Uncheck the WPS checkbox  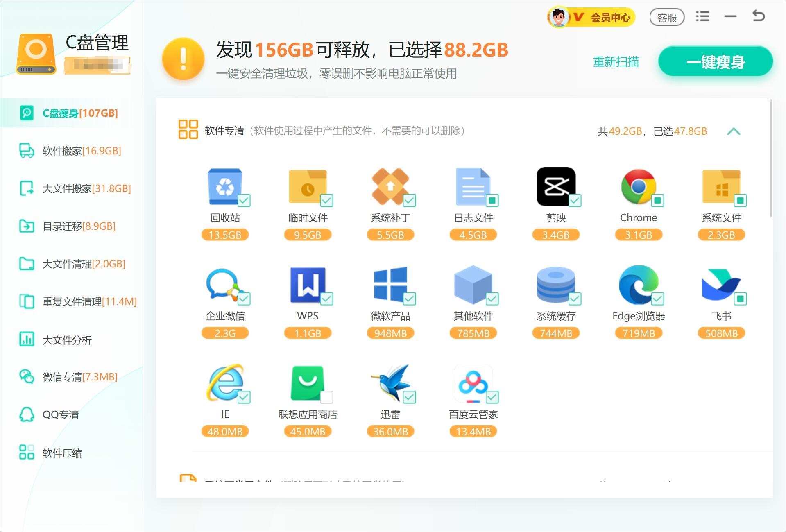(327, 299)
